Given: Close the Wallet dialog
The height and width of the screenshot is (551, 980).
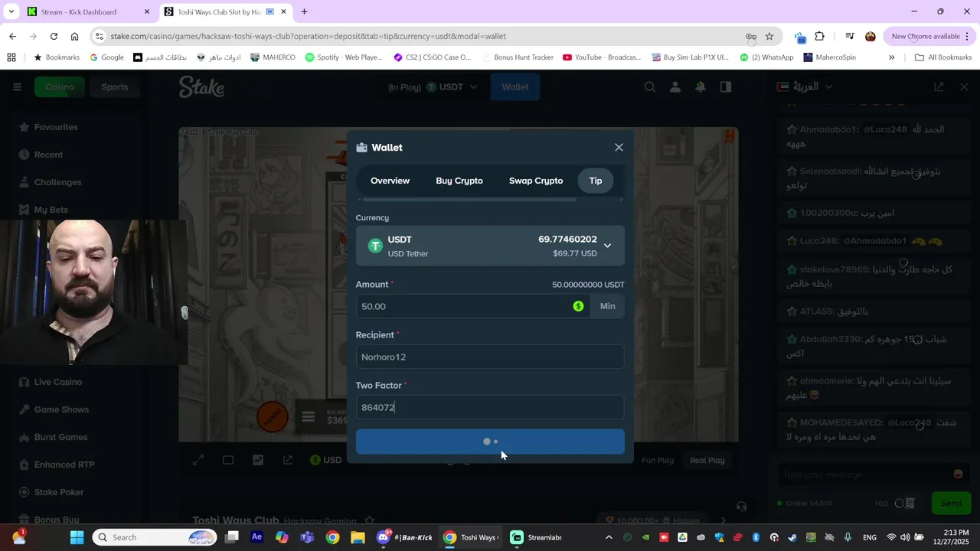Looking at the screenshot, I should [619, 148].
